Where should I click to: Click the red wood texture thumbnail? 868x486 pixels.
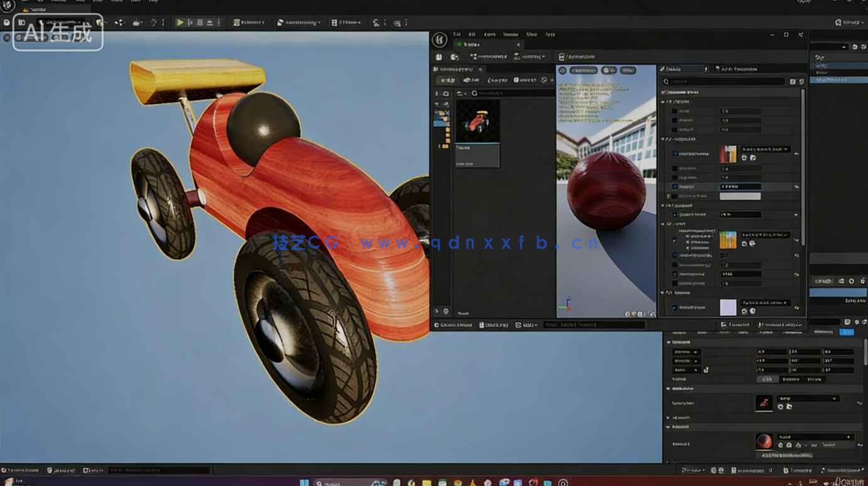tap(728, 154)
